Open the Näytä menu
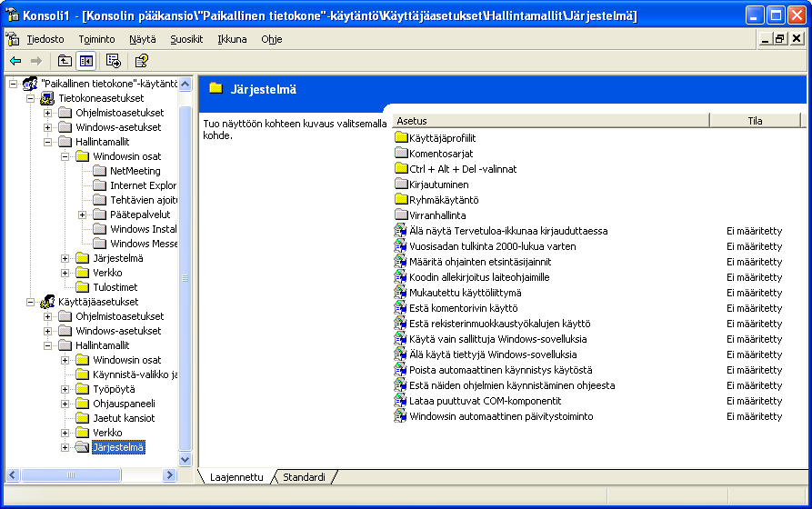The image size is (812, 509). pos(143,39)
